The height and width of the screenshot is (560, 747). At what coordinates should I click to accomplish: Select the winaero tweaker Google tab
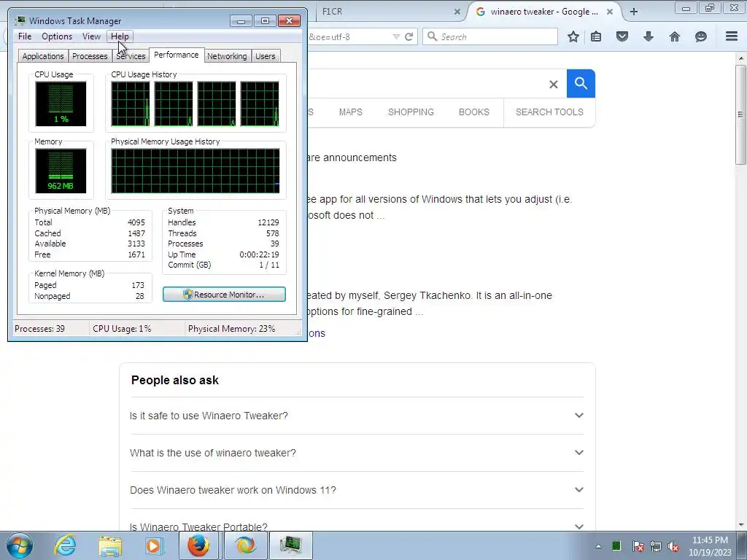point(544,12)
